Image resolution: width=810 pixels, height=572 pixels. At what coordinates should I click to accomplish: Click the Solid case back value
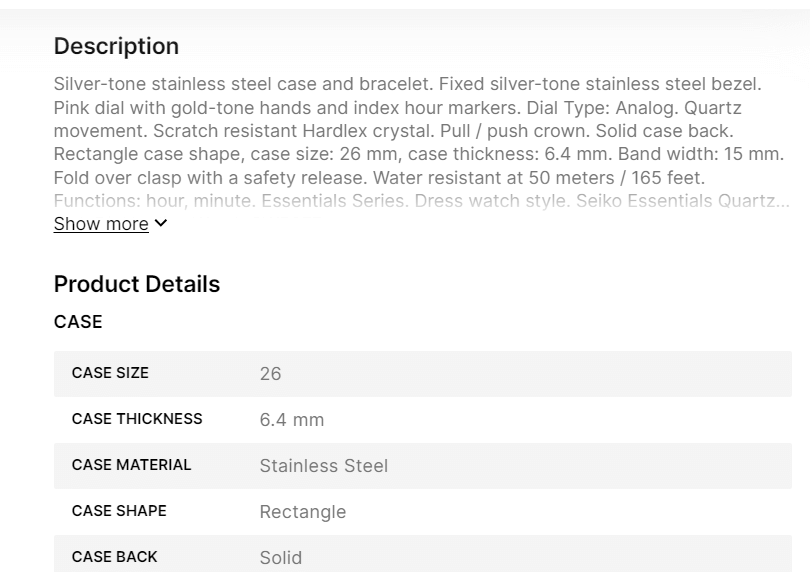pos(281,558)
